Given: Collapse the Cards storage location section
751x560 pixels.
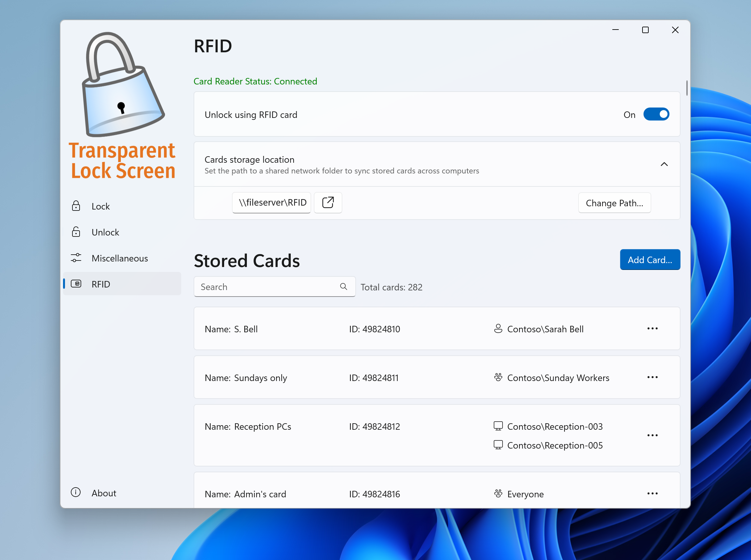Looking at the screenshot, I should (664, 164).
